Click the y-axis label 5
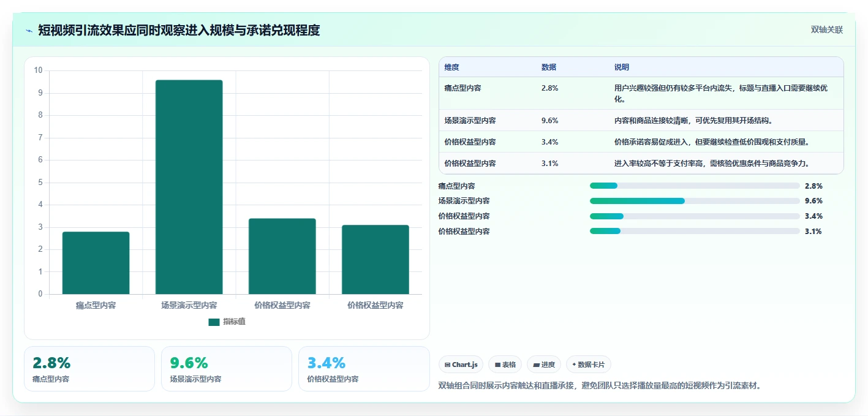Image resolution: width=868 pixels, height=416 pixels. [40, 183]
